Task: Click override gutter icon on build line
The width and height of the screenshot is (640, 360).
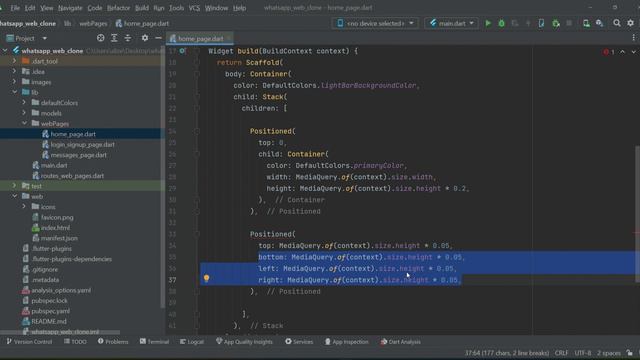Action: [x=182, y=51]
